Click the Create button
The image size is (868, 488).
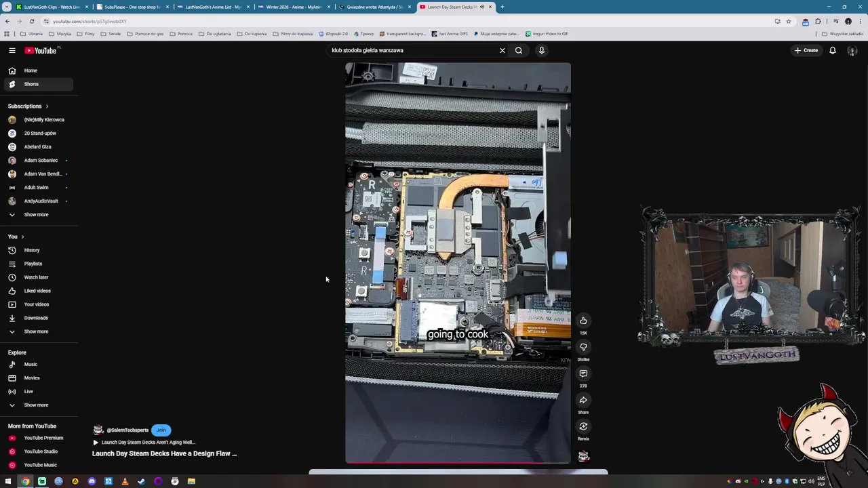807,50
